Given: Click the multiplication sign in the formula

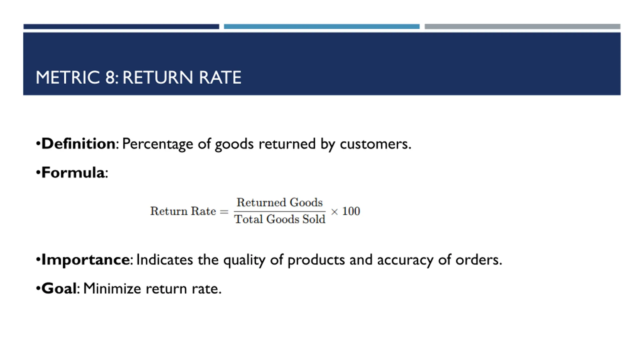Looking at the screenshot, I should [x=334, y=212].
